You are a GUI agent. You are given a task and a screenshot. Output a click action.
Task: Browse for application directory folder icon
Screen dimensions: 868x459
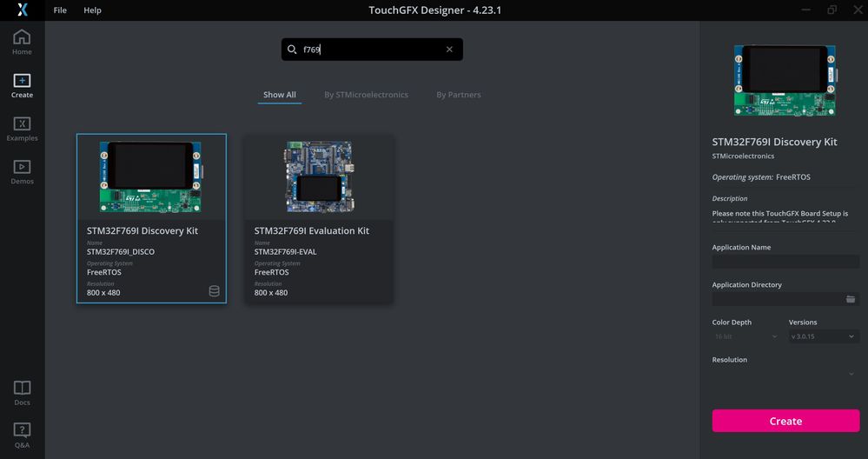851,299
